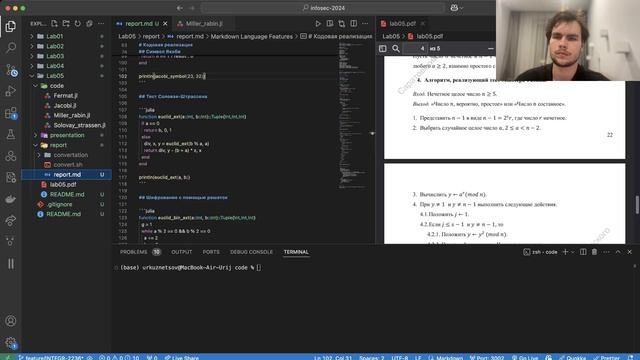Click Go Live in status bar
Image resolution: width=640 pixels, height=360 pixels.
(525, 358)
